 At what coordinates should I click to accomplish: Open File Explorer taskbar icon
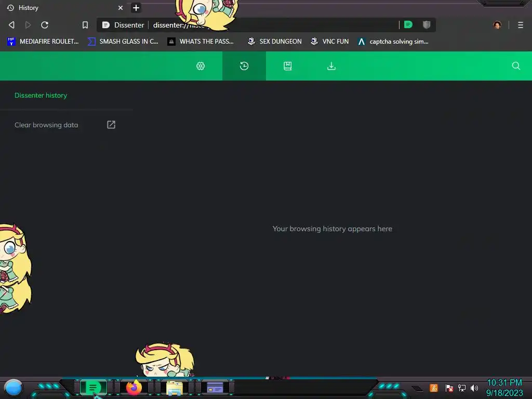pos(175,388)
